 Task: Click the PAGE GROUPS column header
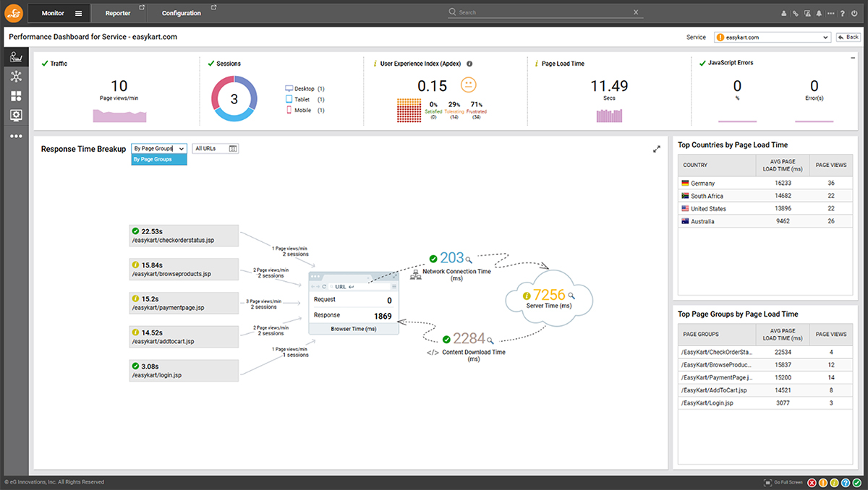coord(716,335)
